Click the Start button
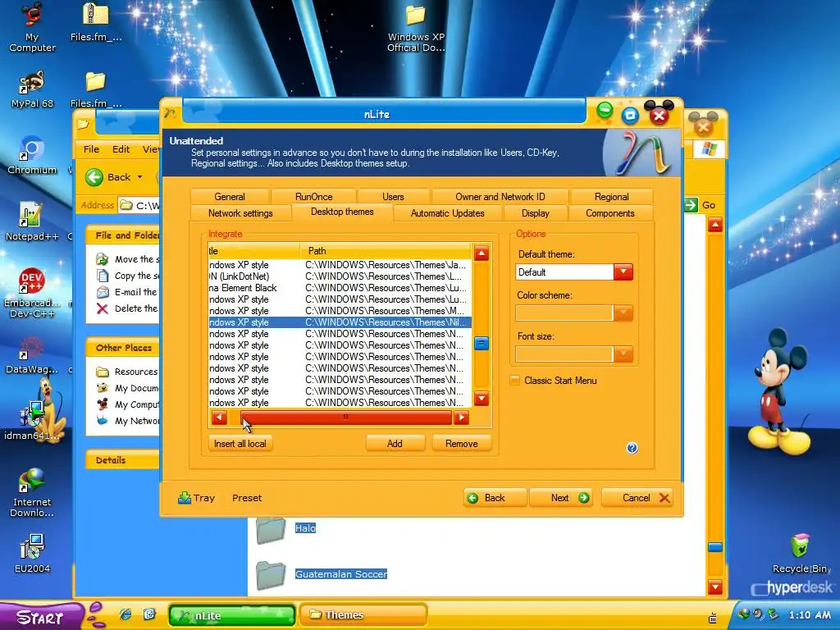This screenshot has width=840, height=630. pos(41,617)
